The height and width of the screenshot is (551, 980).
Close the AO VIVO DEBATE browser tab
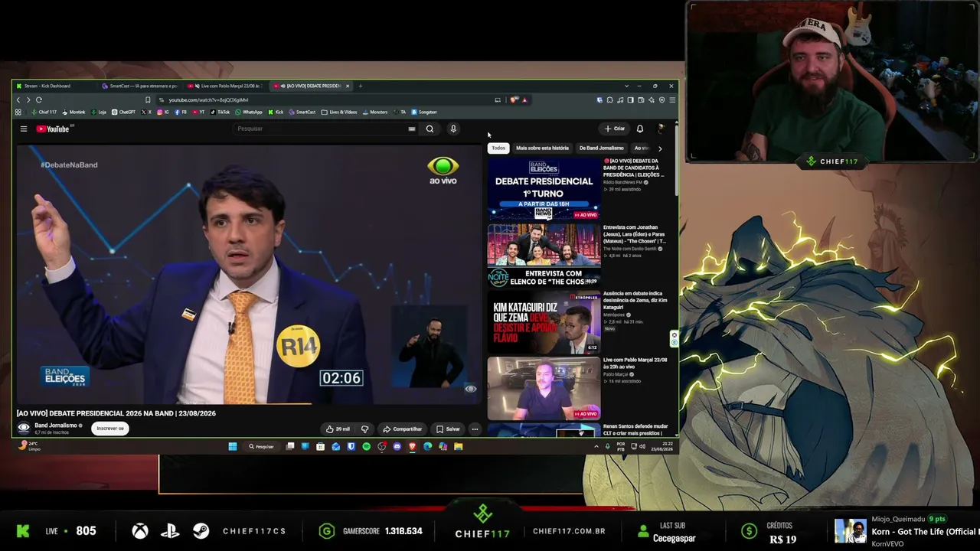point(348,86)
